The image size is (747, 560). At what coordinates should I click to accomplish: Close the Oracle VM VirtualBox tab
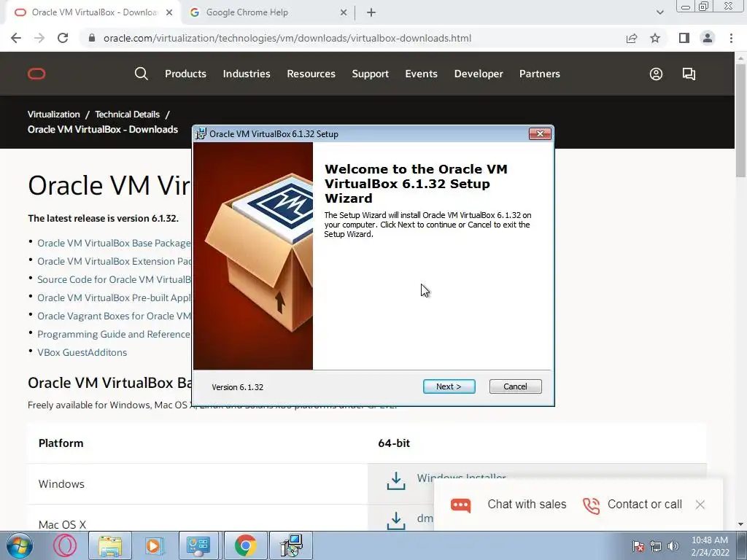click(169, 12)
